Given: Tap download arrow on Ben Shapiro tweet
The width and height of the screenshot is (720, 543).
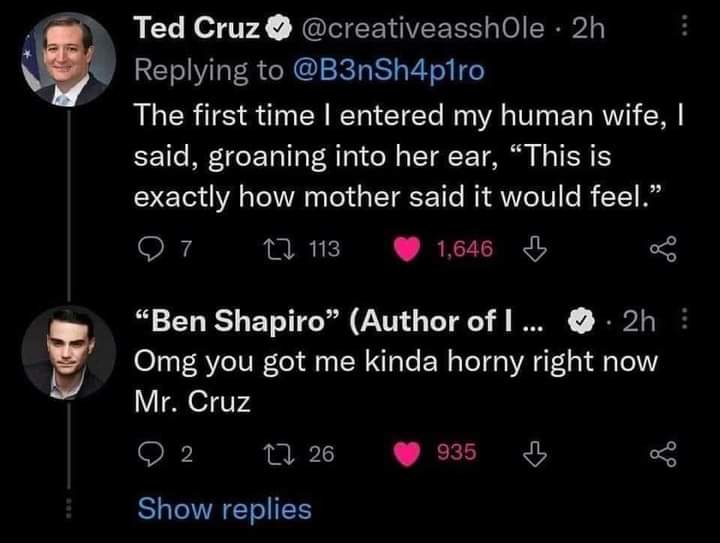Looking at the screenshot, I should click(535, 453).
